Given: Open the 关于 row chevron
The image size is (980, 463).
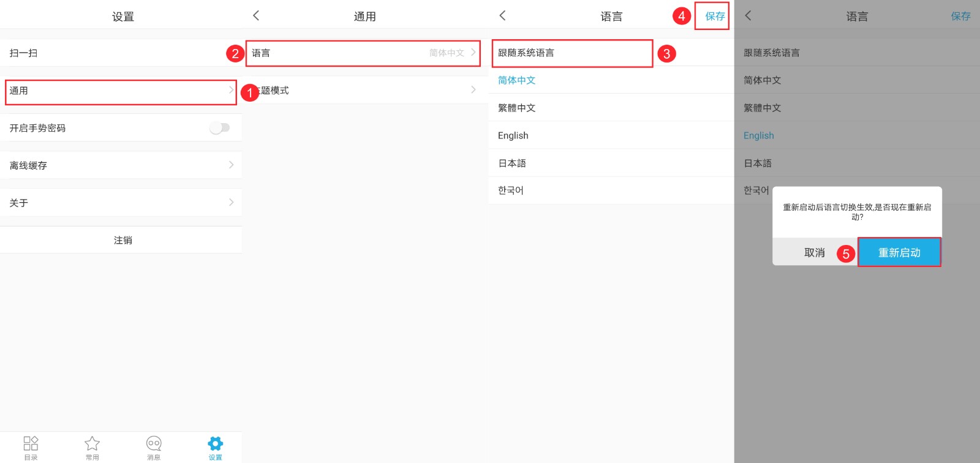Looking at the screenshot, I should point(231,202).
